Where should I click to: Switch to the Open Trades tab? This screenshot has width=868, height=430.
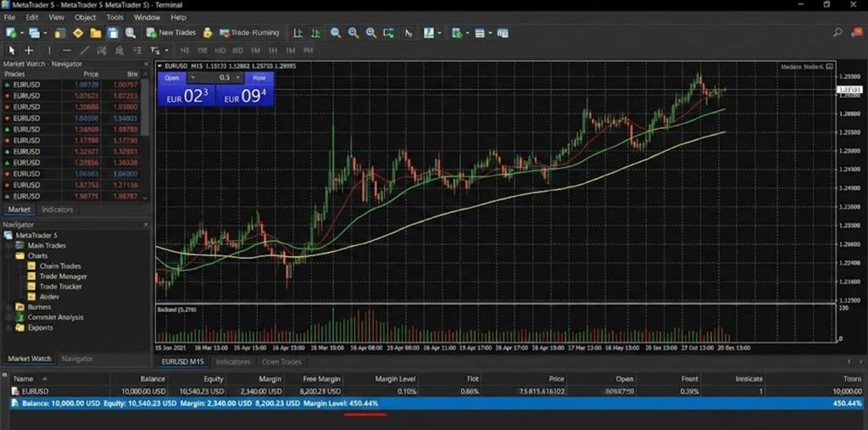click(x=281, y=362)
